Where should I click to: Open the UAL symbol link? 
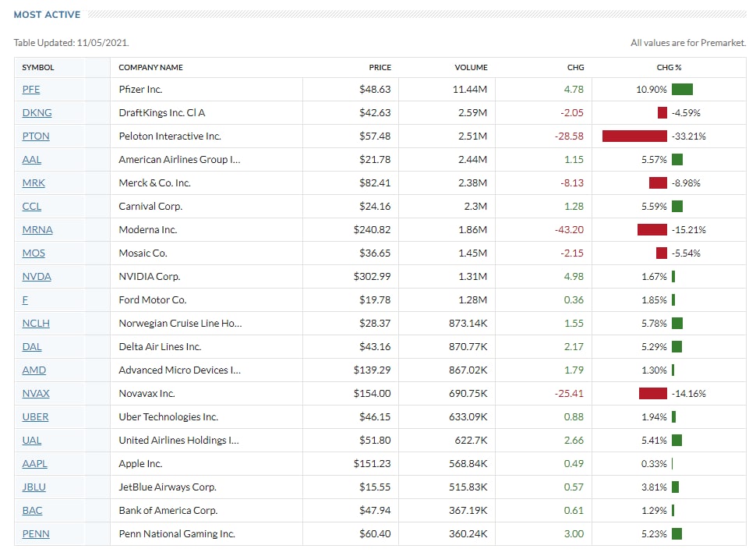tap(32, 441)
